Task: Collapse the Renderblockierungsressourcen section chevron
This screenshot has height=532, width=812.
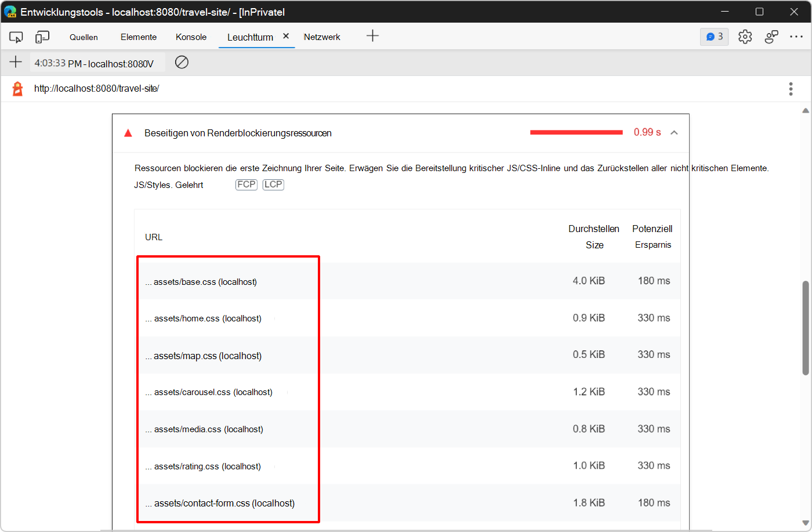Action: (x=674, y=132)
